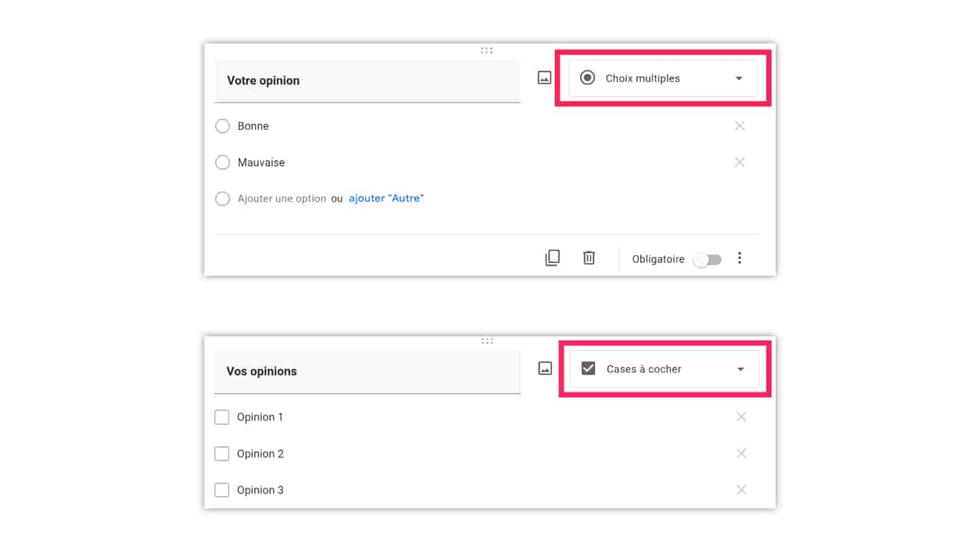Remove the Opinion 2 option
980x551 pixels.
742,453
